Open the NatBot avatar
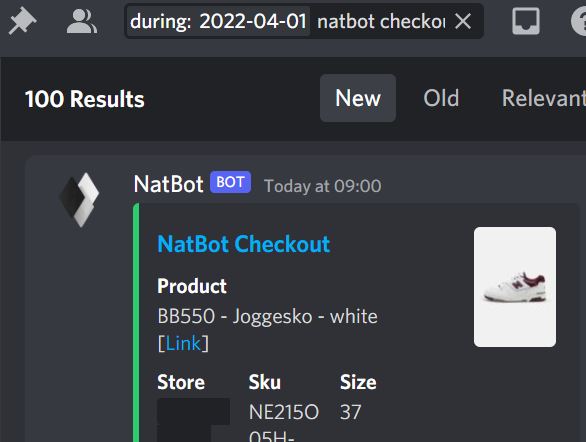Viewport: 586px width, 442px height. click(x=80, y=200)
